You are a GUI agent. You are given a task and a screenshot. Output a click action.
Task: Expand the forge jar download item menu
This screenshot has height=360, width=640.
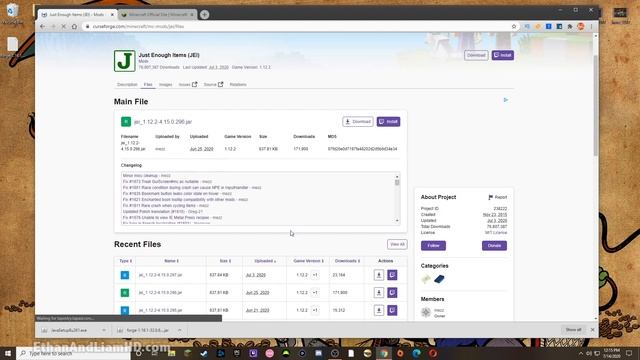point(180,330)
